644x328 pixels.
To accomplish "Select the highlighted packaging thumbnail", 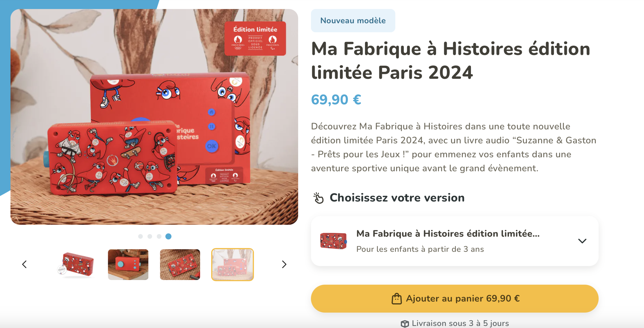I will point(232,264).
